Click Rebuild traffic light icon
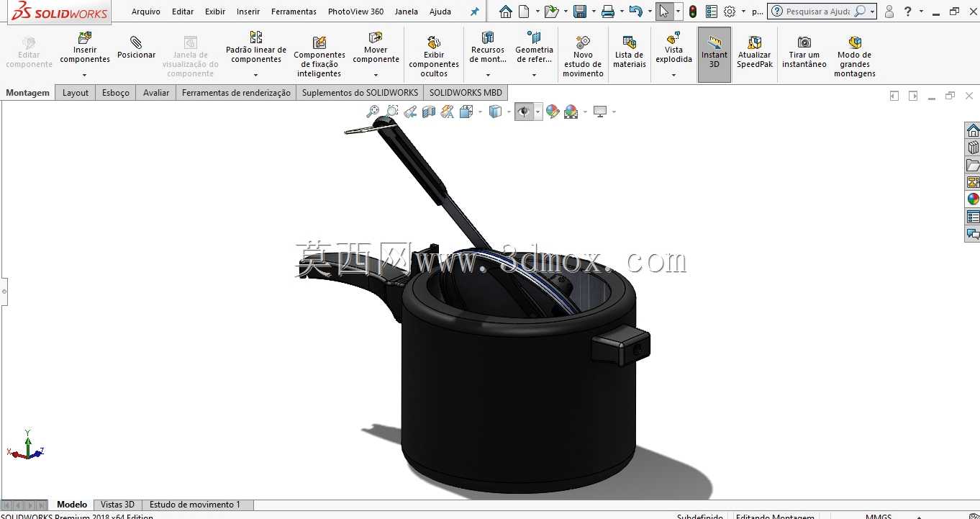980x519 pixels. (x=692, y=12)
